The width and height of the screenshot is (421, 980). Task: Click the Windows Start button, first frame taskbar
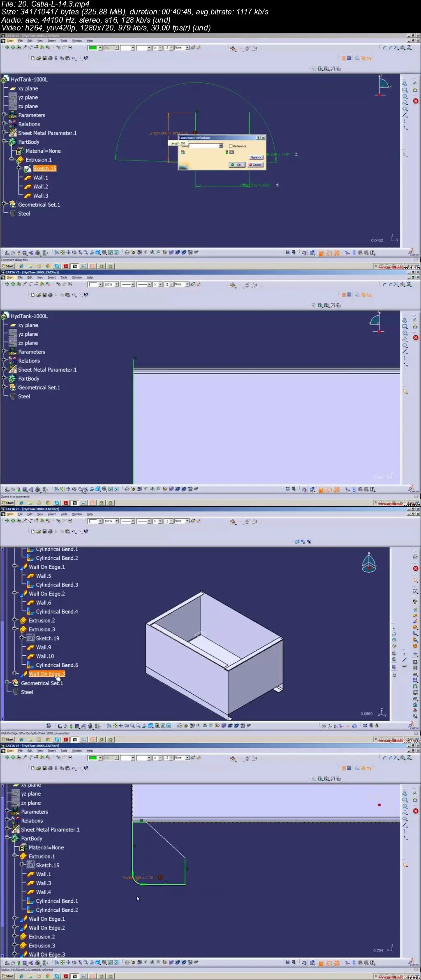click(7, 266)
